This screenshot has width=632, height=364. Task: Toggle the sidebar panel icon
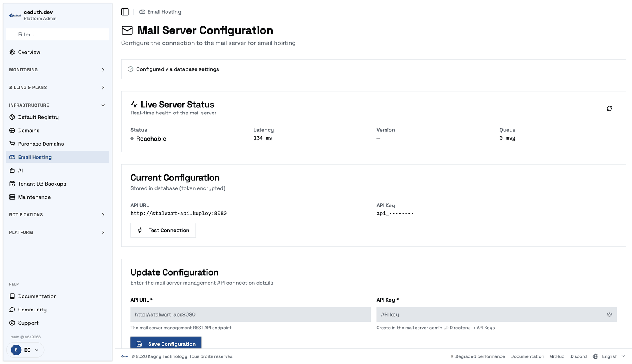(x=125, y=12)
